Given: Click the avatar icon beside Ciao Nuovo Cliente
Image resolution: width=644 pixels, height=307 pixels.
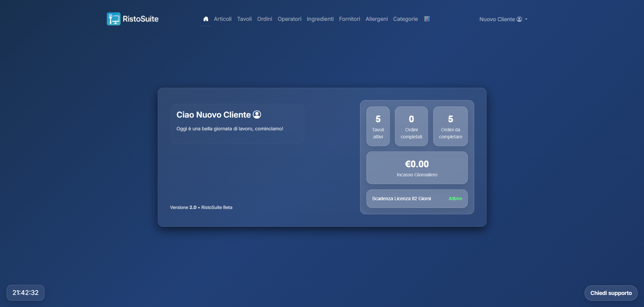Looking at the screenshot, I should coord(257,115).
